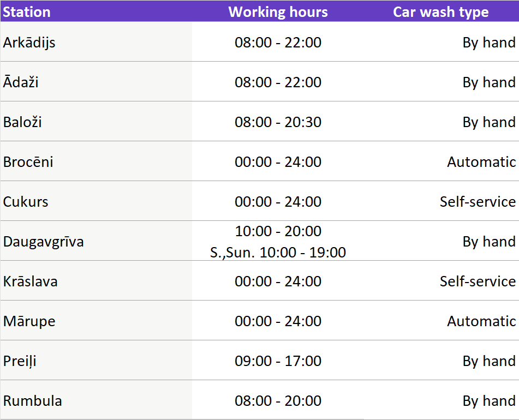Select the Mārupe station cell

[29, 321]
